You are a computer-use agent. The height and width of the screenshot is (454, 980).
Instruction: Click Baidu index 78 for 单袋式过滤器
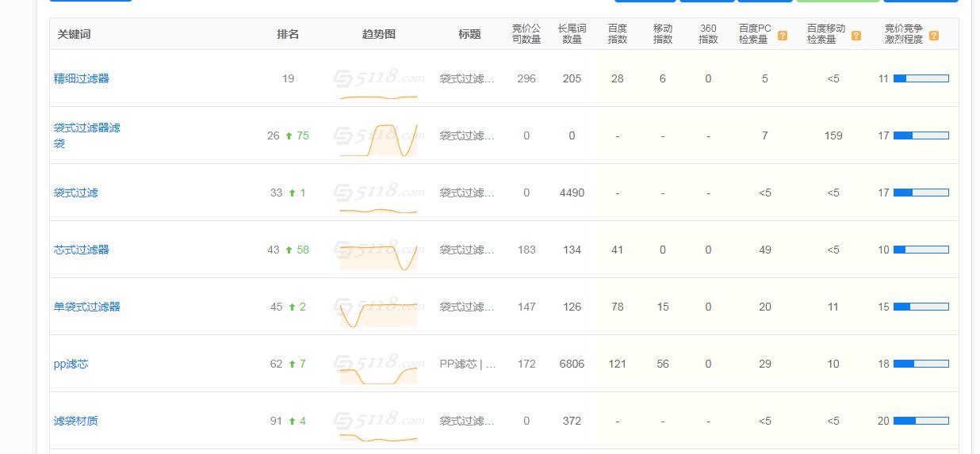[x=618, y=307]
